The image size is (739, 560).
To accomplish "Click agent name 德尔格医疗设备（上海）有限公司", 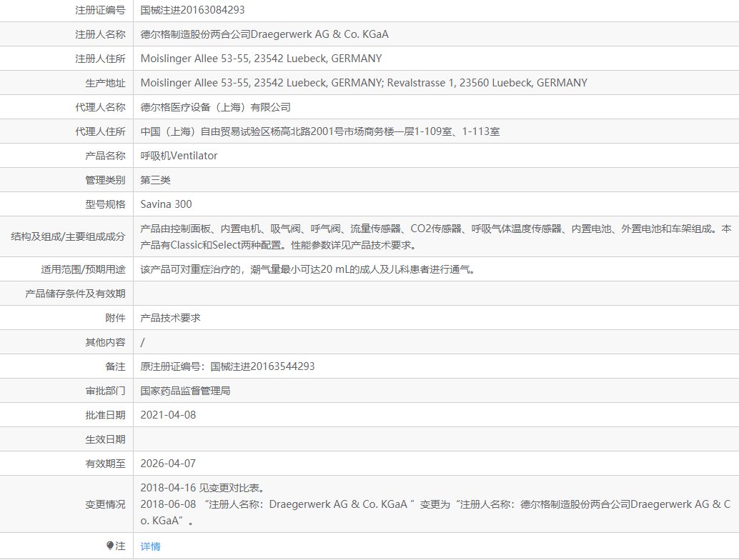I will coord(215,107).
